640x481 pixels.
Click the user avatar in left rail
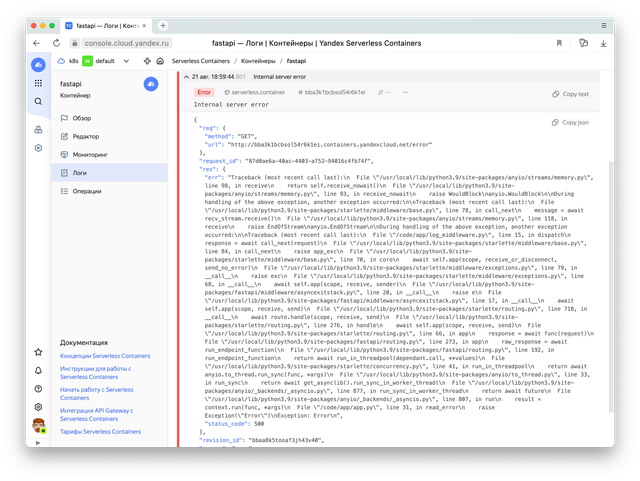click(38, 427)
